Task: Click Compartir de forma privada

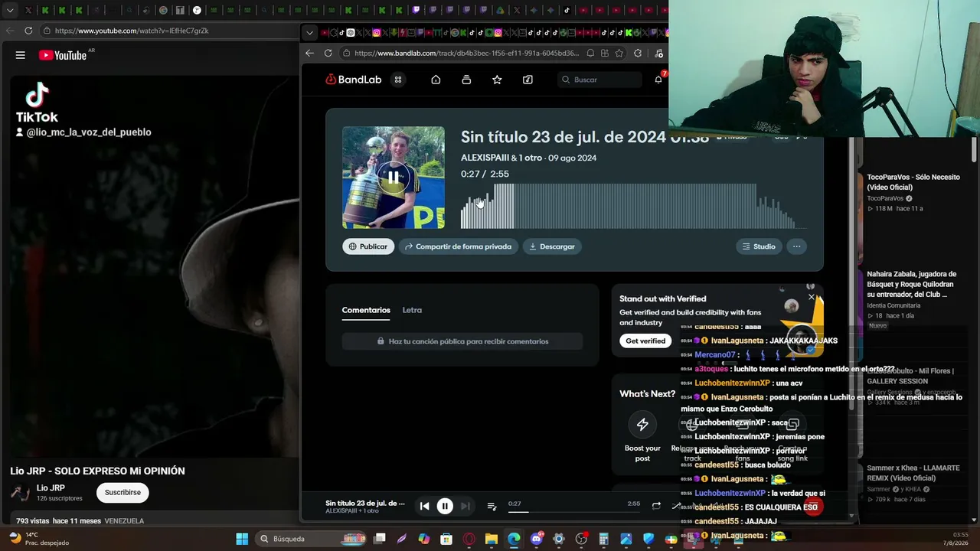Action: tap(458, 246)
